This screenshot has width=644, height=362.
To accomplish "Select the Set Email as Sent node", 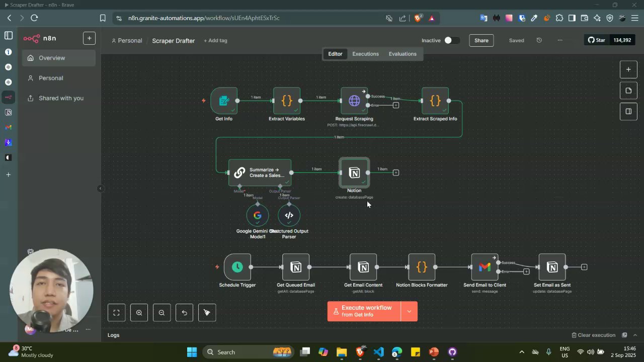I will pyautogui.click(x=552, y=267).
